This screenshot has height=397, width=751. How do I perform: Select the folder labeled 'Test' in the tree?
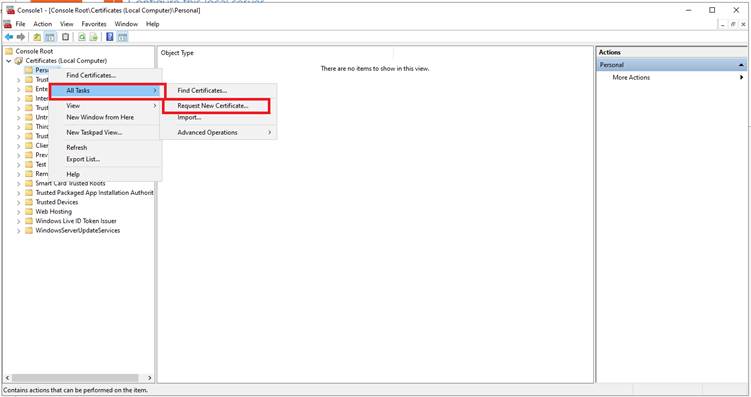41,164
